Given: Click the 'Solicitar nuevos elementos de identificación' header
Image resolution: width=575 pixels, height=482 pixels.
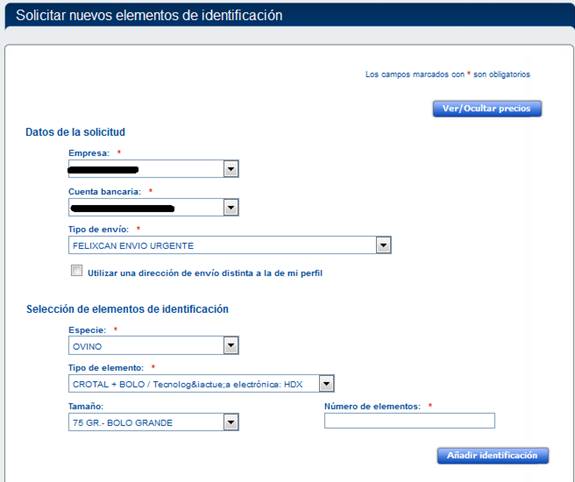Looking at the screenshot, I should (x=149, y=15).
